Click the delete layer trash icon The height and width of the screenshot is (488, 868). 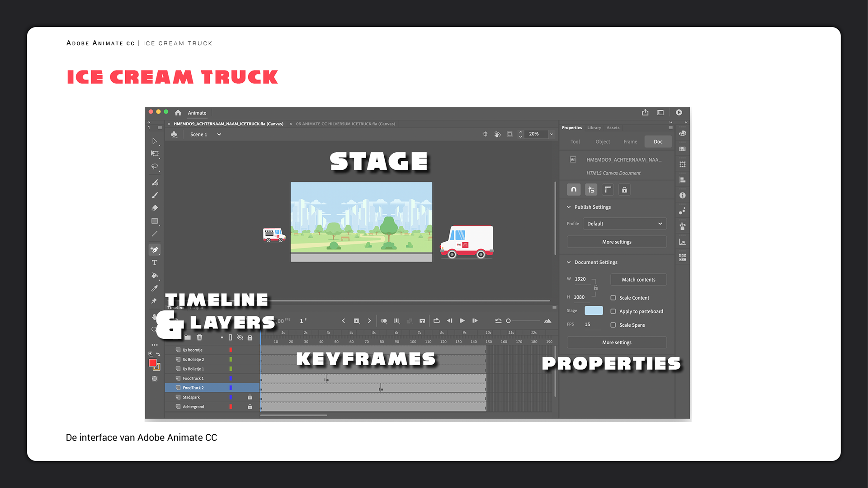(x=199, y=338)
